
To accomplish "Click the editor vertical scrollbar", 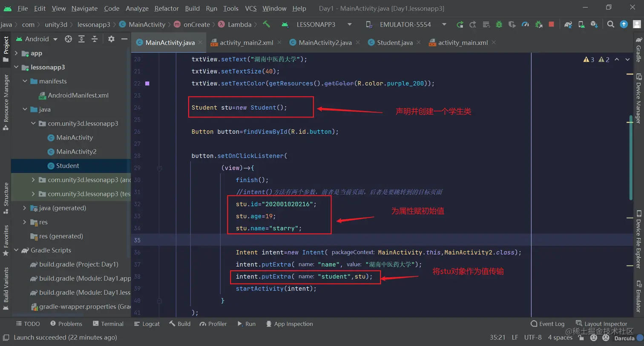I will [x=630, y=157].
